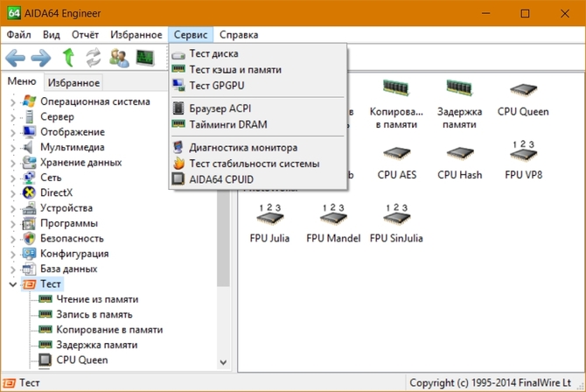
Task: Select Запись в память tree item
Action: point(94,315)
